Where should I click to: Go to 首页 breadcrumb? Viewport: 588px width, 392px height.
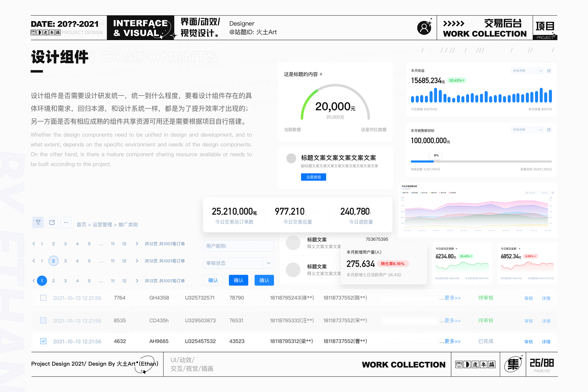pyautogui.click(x=81, y=225)
